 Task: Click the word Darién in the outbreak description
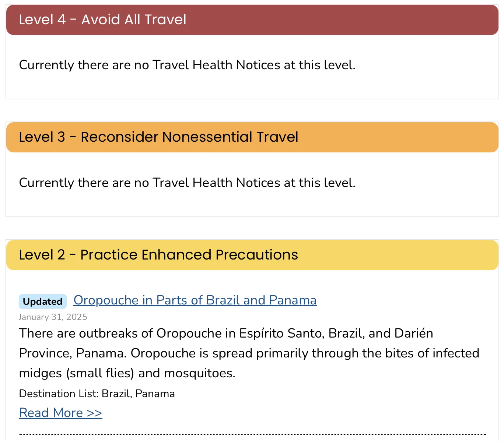pos(414,333)
